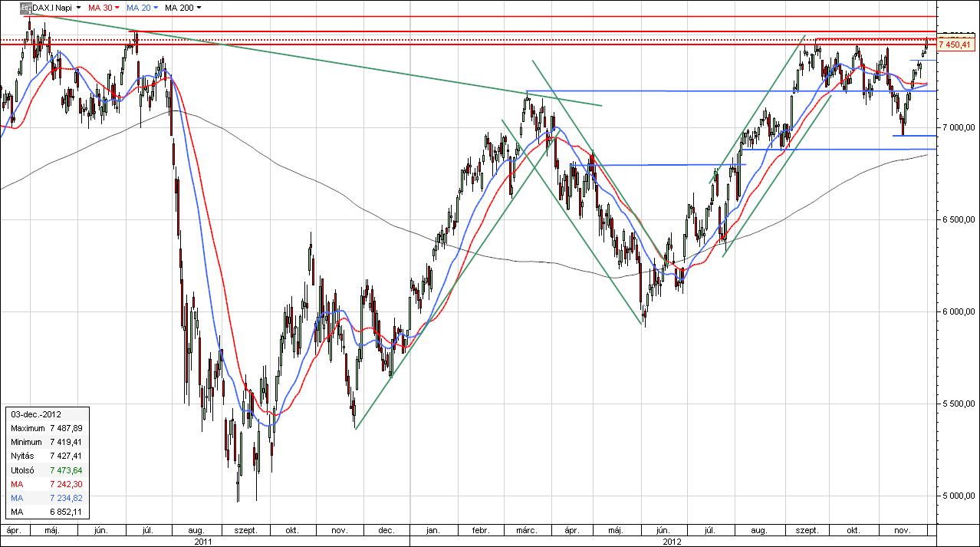Open the DAX.I Napi dropdown arrow
Image resolution: width=980 pixels, height=547 pixels.
click(79, 8)
